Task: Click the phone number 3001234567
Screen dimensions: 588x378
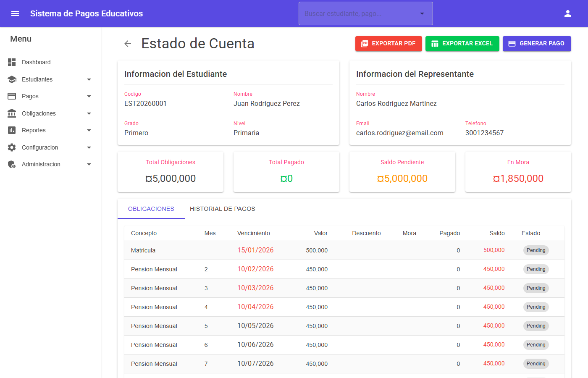Action: pos(484,133)
